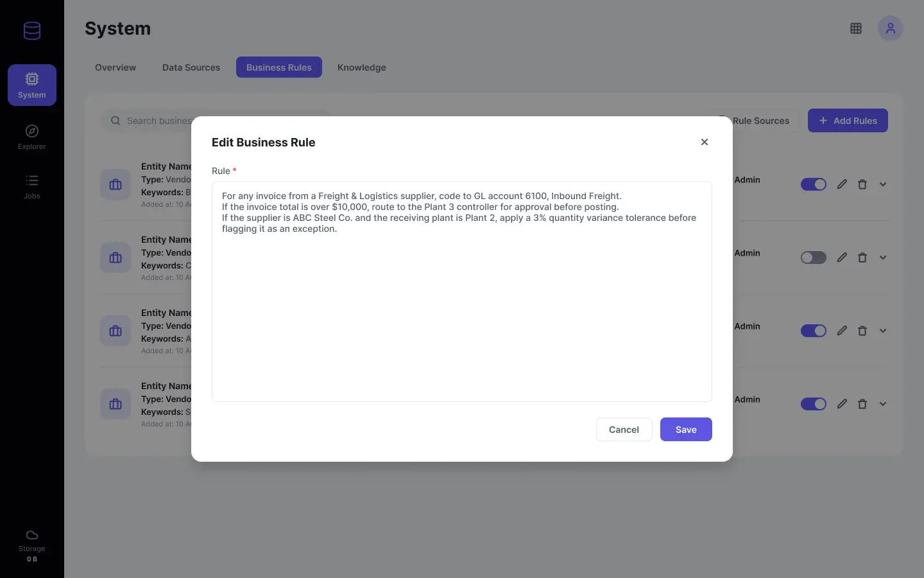Screen dimensions: 924x578
Task: Disable the first rule toggle
Action: point(814,184)
